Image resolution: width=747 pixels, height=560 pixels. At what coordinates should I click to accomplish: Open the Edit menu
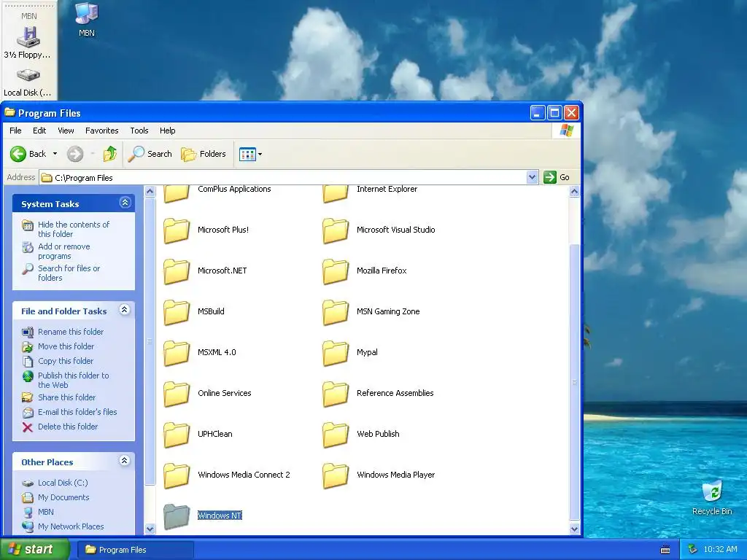pos(39,131)
